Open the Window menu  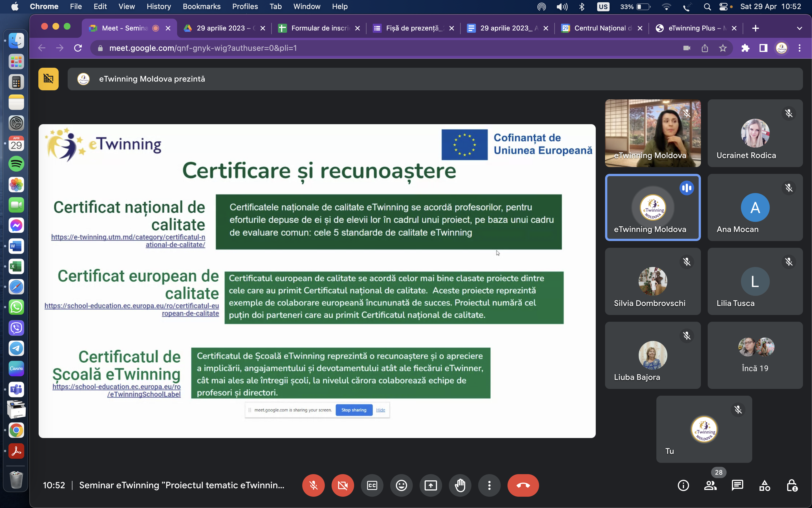point(307,6)
